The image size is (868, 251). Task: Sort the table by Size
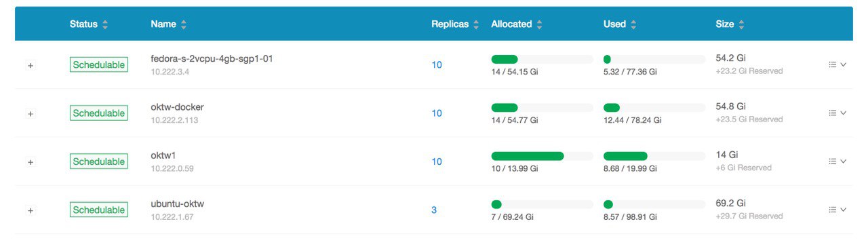(741, 24)
